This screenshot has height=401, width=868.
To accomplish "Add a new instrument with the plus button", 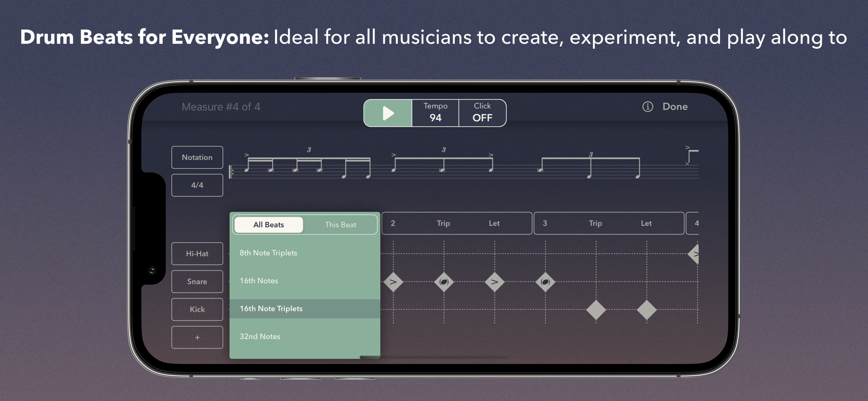I will coord(197,337).
